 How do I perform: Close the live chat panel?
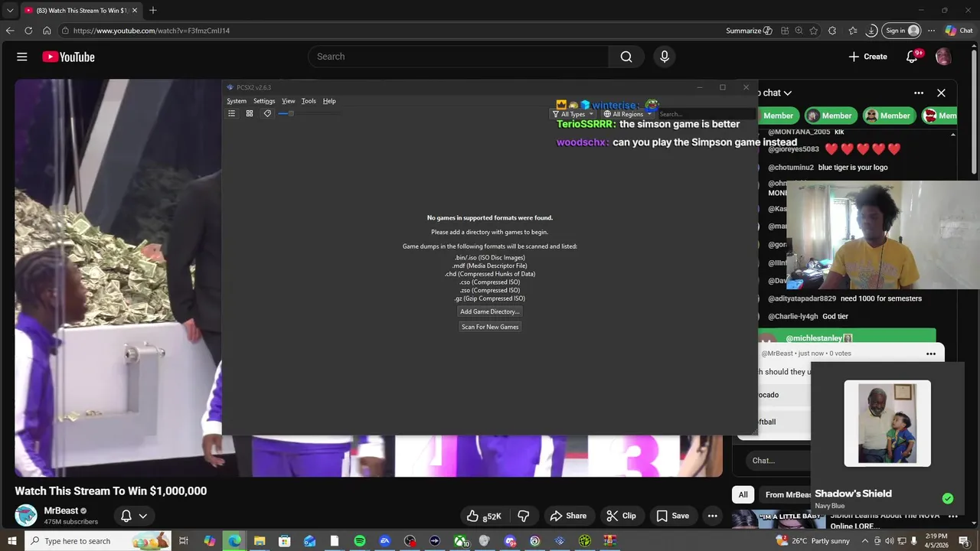941,93
